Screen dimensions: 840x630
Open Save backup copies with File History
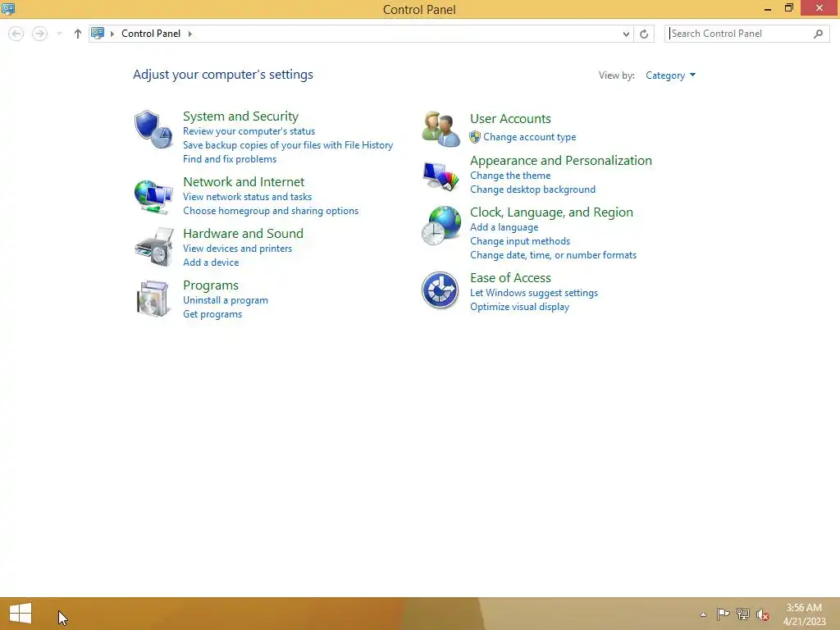click(288, 145)
